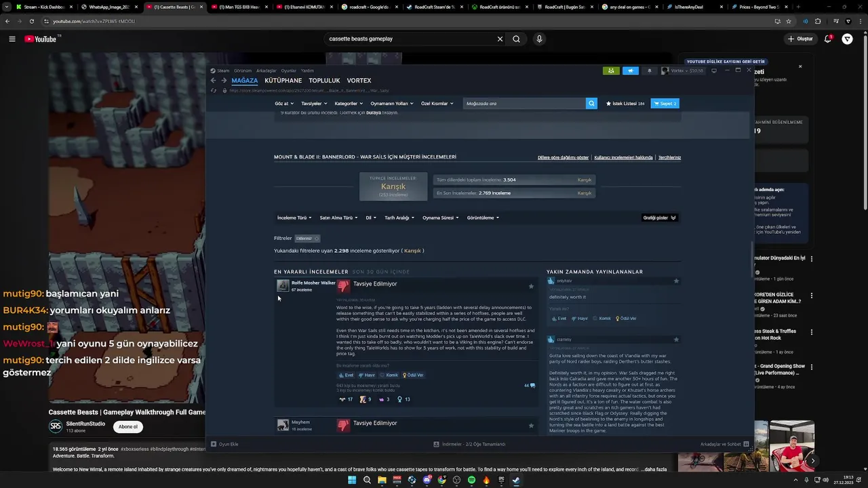This screenshot has width=868, height=488.
Task: Open the Kategoriler store menu
Action: (349, 104)
